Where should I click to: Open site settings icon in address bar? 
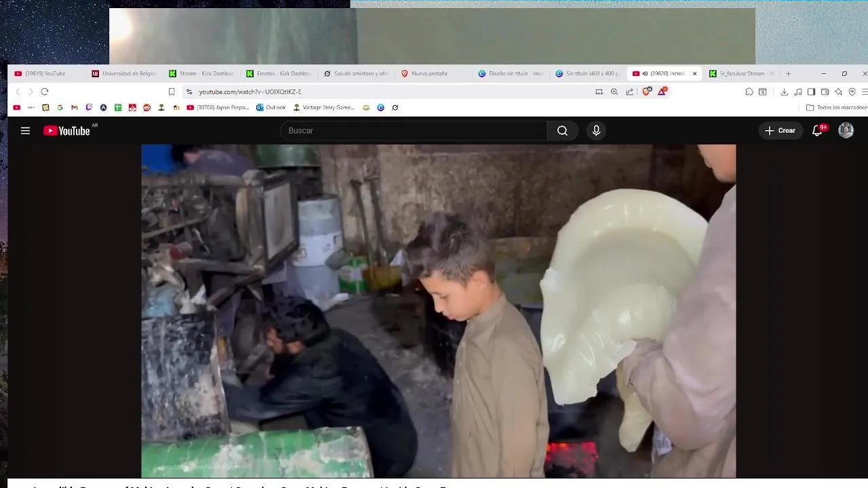189,91
